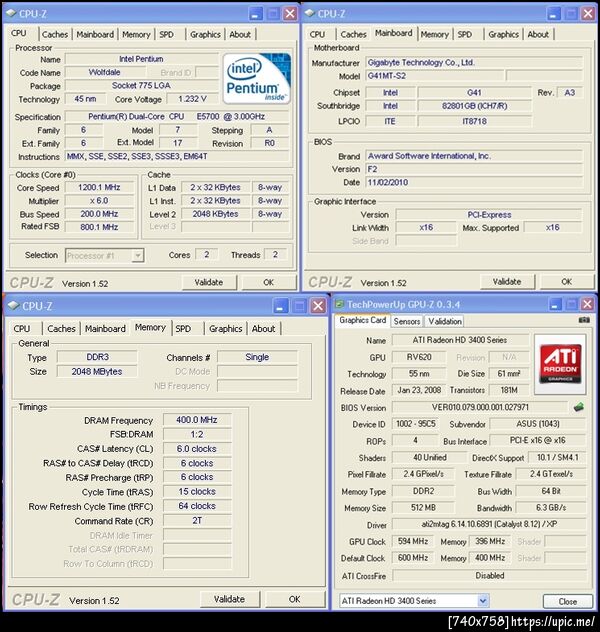Click the CPU-Z title icon in the CPU window

coord(11,13)
